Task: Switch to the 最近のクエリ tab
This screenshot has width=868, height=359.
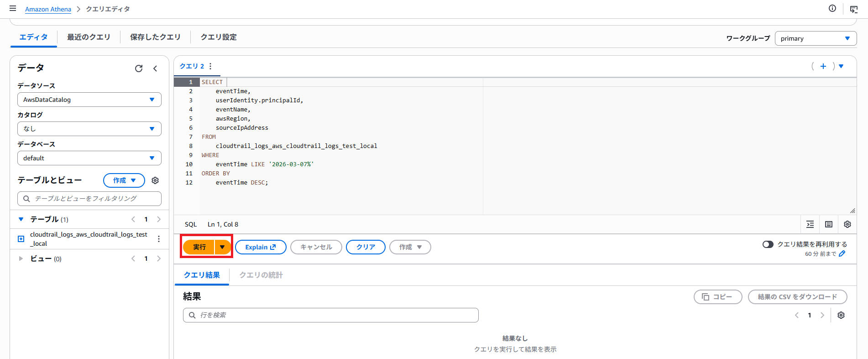Action: click(x=89, y=37)
